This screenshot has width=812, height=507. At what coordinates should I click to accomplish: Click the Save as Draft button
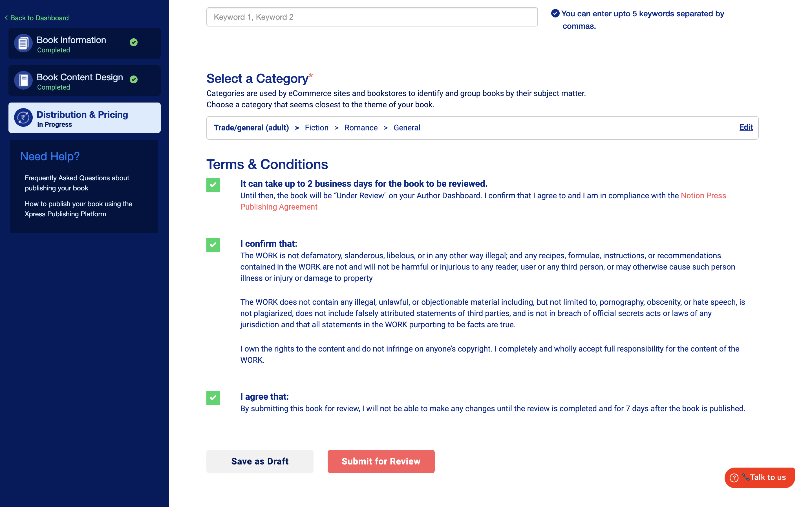coord(260,461)
